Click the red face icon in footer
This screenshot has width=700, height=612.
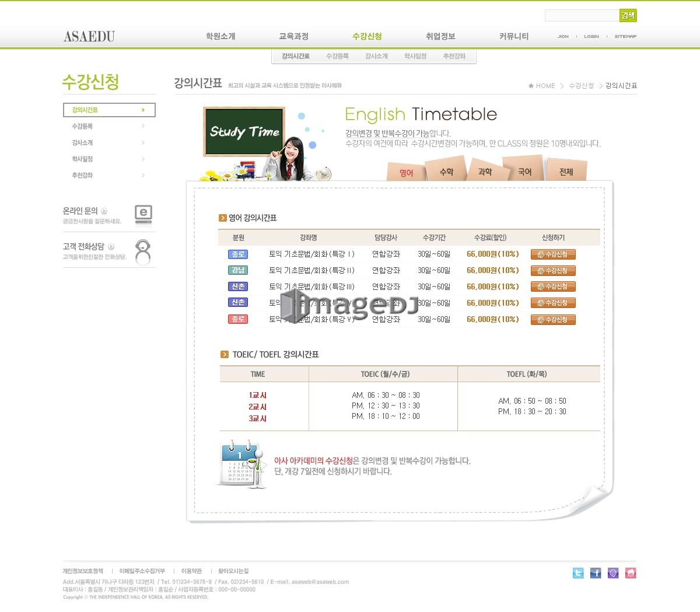click(631, 573)
